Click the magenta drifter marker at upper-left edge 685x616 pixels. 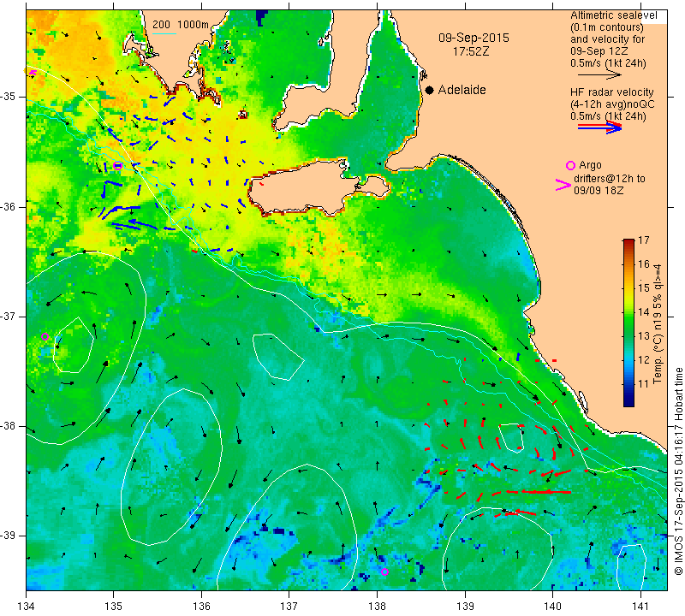pyautogui.click(x=33, y=73)
